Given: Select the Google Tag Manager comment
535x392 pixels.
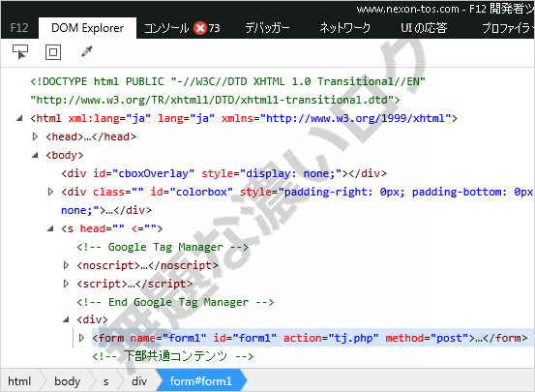Looking at the screenshot, I should click(163, 247).
